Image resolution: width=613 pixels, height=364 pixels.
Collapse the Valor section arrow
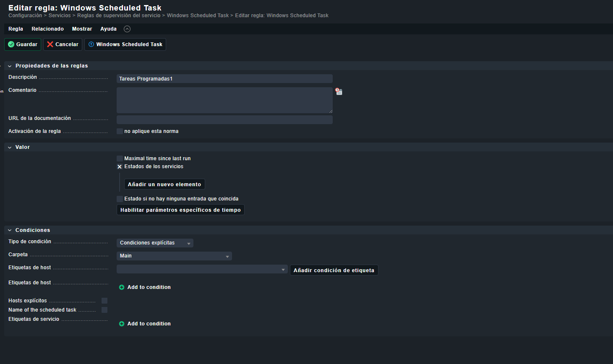click(10, 147)
